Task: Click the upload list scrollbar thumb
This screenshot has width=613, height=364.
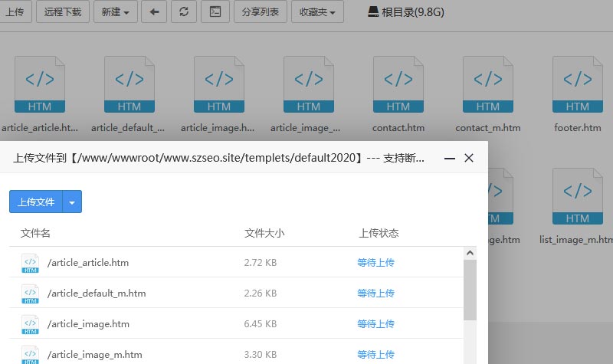Action: [x=470, y=290]
